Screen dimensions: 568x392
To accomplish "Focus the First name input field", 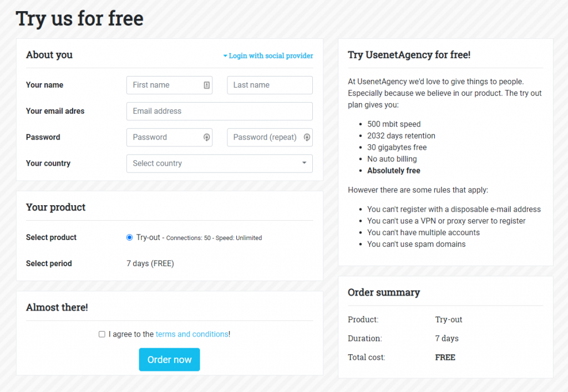I will (x=164, y=85).
